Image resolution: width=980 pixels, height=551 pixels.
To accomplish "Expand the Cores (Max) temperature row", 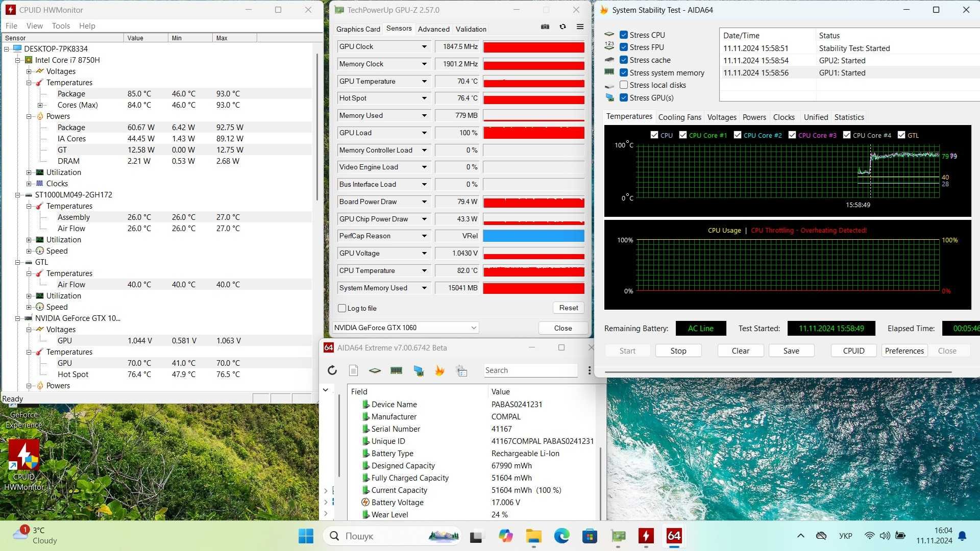I will (40, 105).
